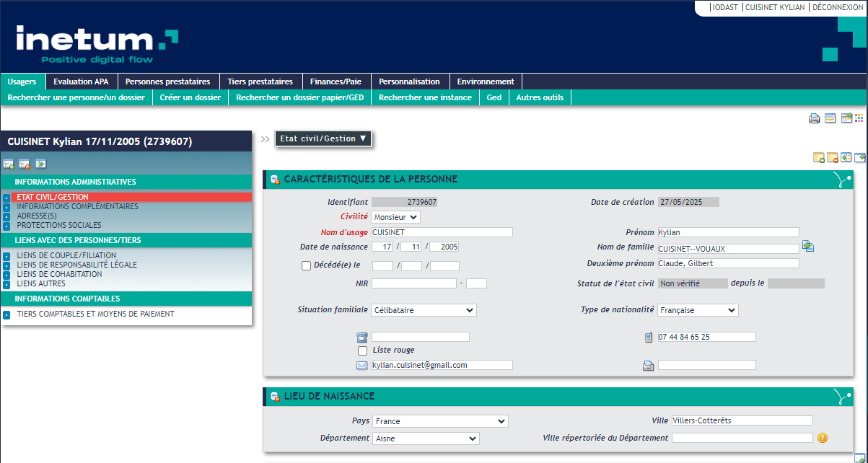Image resolution: width=868 pixels, height=463 pixels.
Task: Switch to the Finances/Paie tab
Action: [336, 81]
